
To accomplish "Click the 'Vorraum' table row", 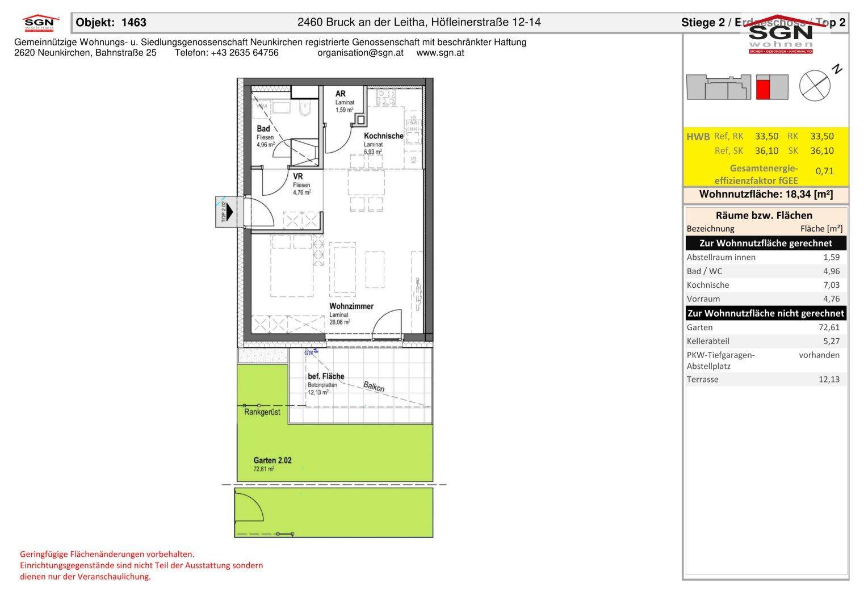I will point(766,299).
